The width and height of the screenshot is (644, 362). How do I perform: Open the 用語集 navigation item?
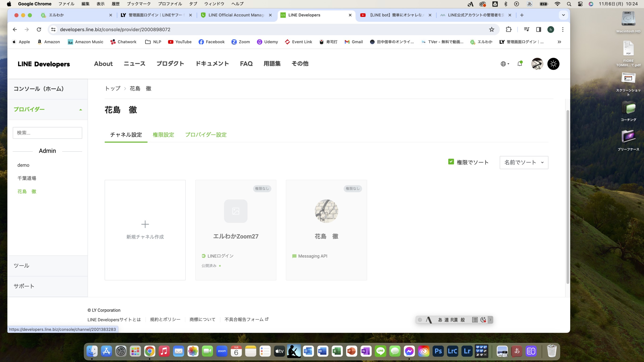pos(272,64)
